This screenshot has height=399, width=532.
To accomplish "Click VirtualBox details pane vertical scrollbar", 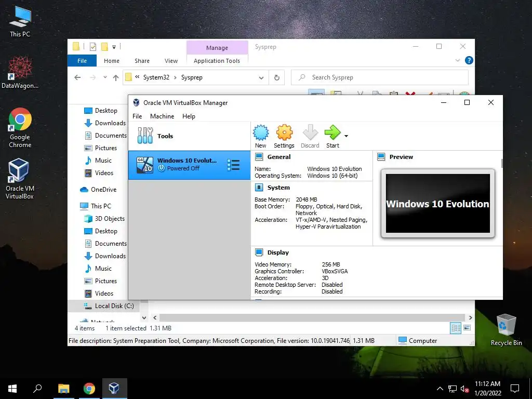I will click(x=502, y=163).
